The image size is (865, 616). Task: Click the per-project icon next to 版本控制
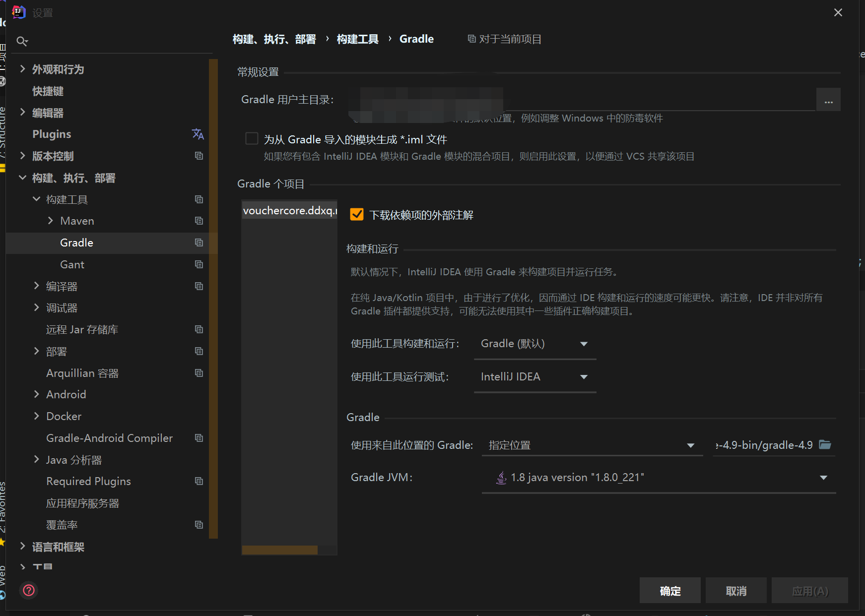[199, 156]
